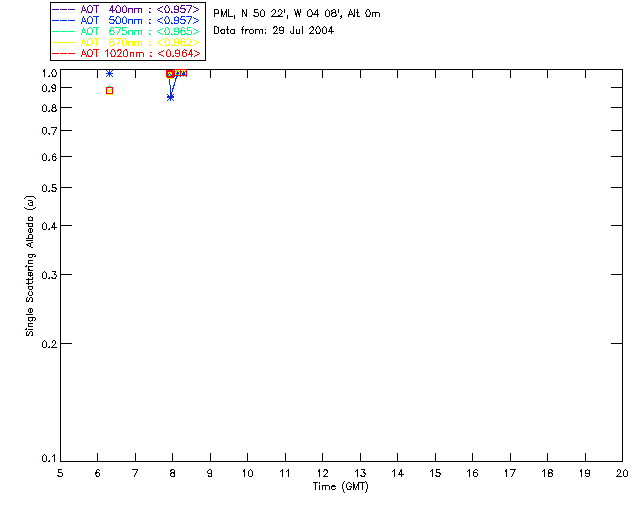Screen dimensions: 640x512
Task: Click the 0.5 tick label on y-axis
Action: [x=48, y=188]
